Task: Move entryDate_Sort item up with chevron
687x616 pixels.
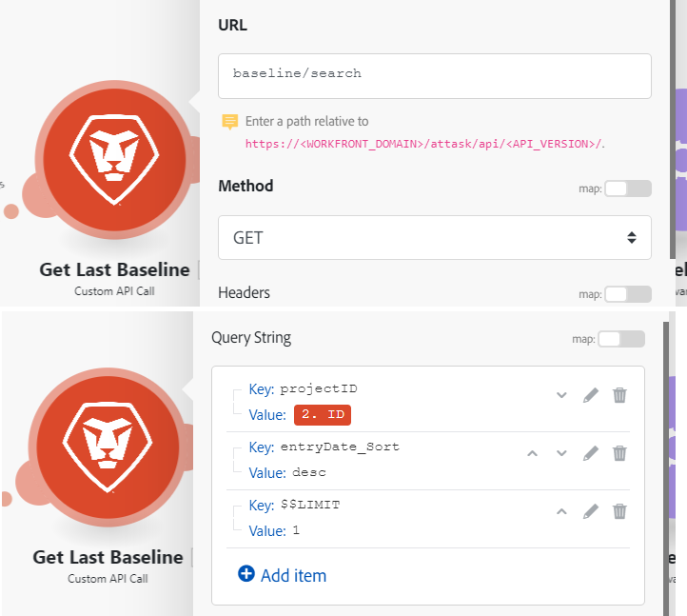Action: tap(533, 453)
